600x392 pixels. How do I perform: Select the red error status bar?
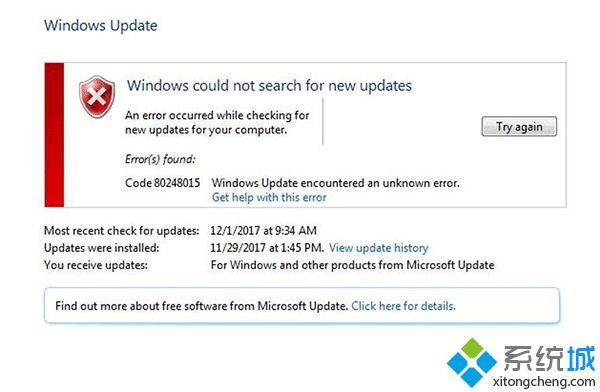pos(54,135)
